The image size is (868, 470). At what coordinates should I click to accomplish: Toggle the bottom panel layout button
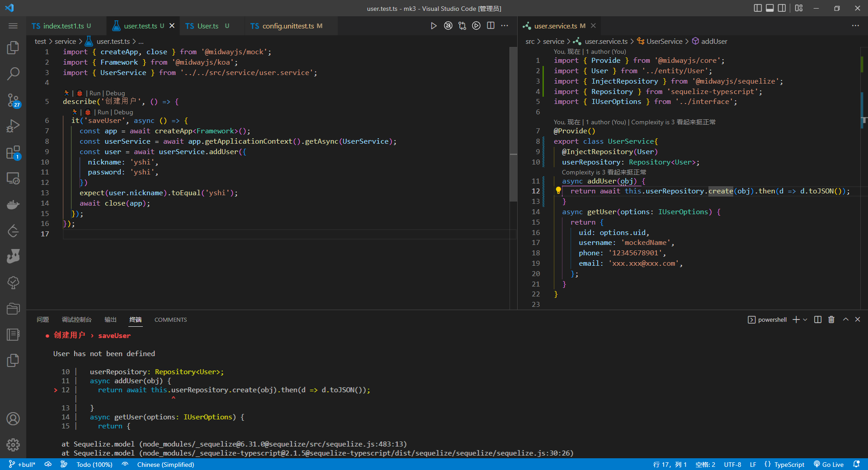pyautogui.click(x=769, y=8)
